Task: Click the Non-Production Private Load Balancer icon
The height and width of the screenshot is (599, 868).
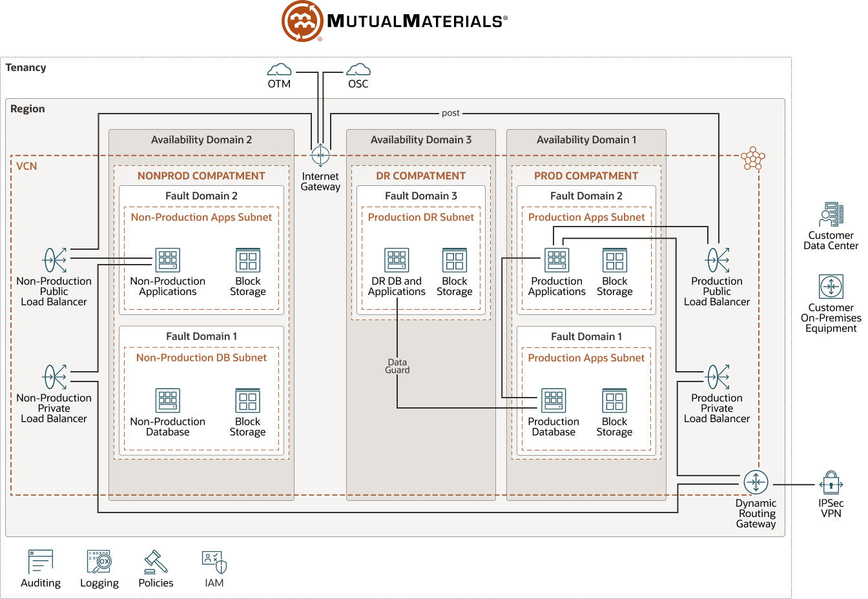Action: 54,378
